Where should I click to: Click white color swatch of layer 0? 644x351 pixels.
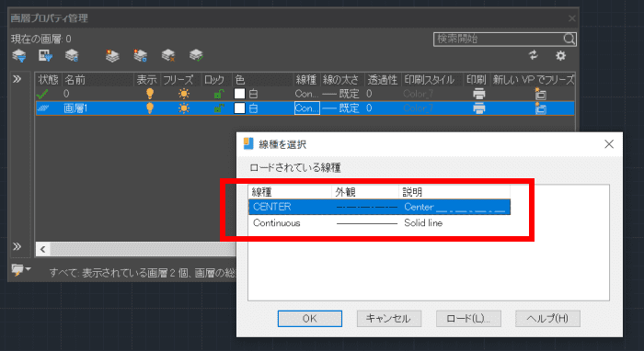pyautogui.click(x=239, y=94)
